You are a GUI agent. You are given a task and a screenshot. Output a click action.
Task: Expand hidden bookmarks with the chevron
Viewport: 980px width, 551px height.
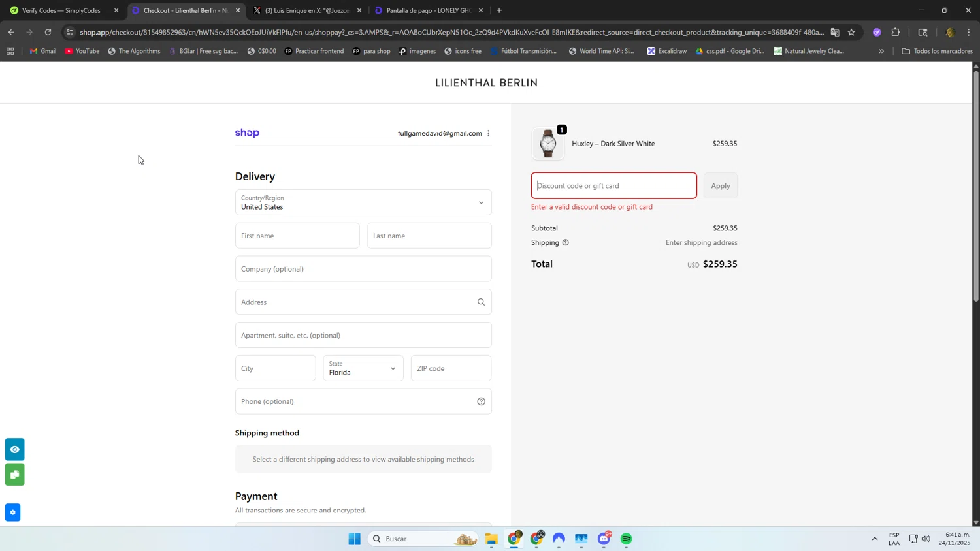click(x=881, y=51)
